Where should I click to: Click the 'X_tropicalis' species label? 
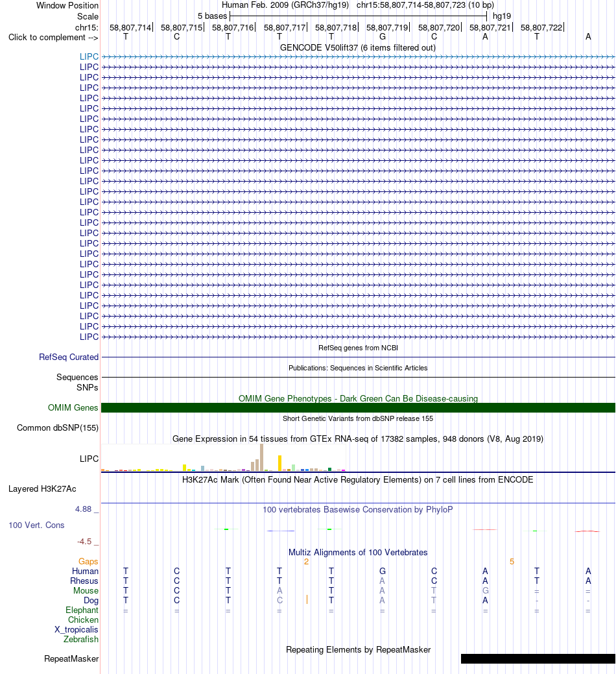pos(76,630)
